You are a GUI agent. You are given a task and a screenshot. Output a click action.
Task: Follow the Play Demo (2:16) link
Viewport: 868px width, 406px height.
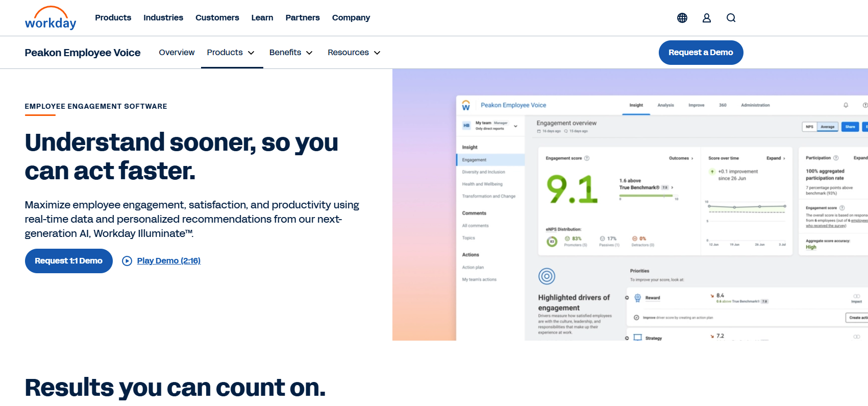coord(169,261)
